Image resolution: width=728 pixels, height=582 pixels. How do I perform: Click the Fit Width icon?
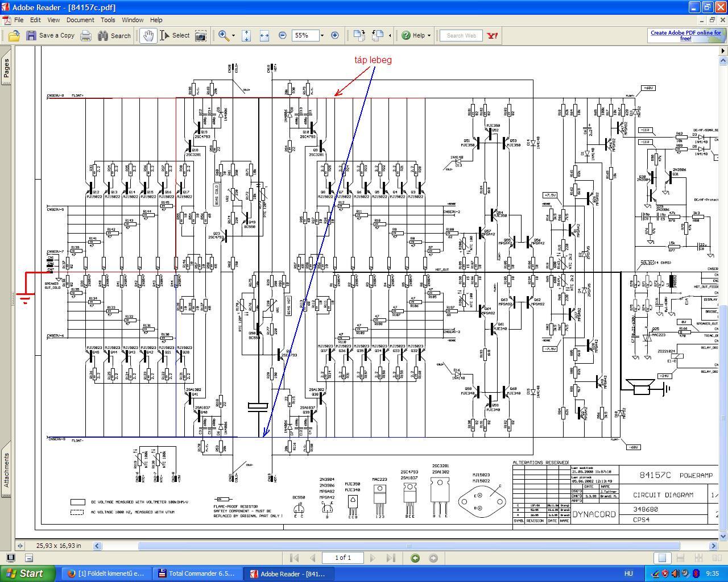click(264, 35)
